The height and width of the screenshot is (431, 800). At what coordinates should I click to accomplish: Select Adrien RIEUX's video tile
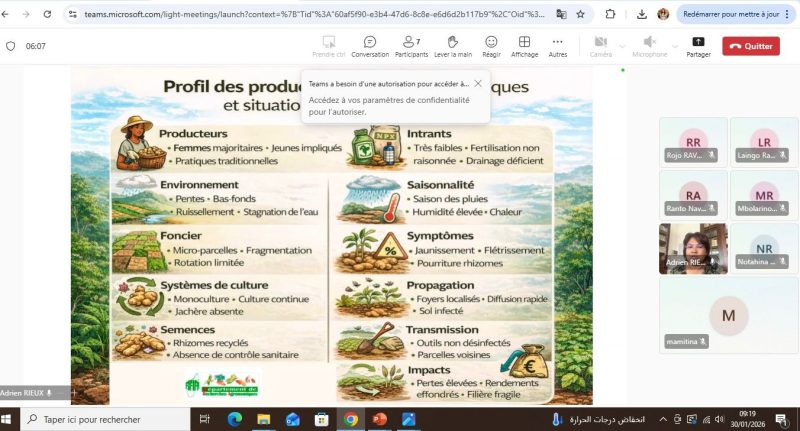pyautogui.click(x=692, y=247)
